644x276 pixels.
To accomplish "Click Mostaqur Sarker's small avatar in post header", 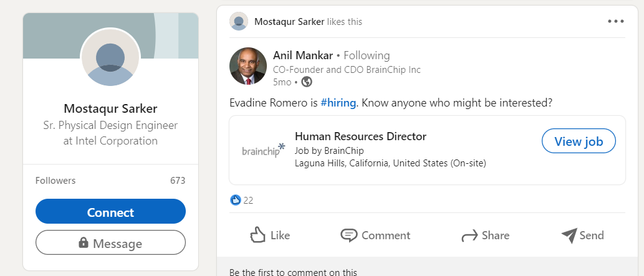I will tap(239, 21).
